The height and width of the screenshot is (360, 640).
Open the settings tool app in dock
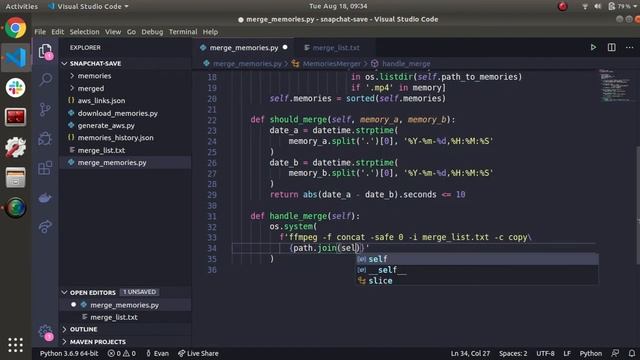16,147
